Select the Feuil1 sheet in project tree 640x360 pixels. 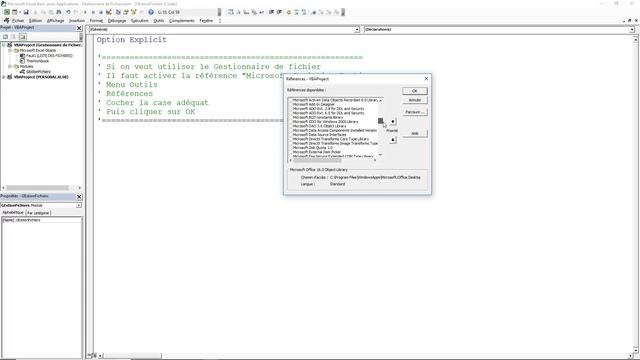[49, 56]
